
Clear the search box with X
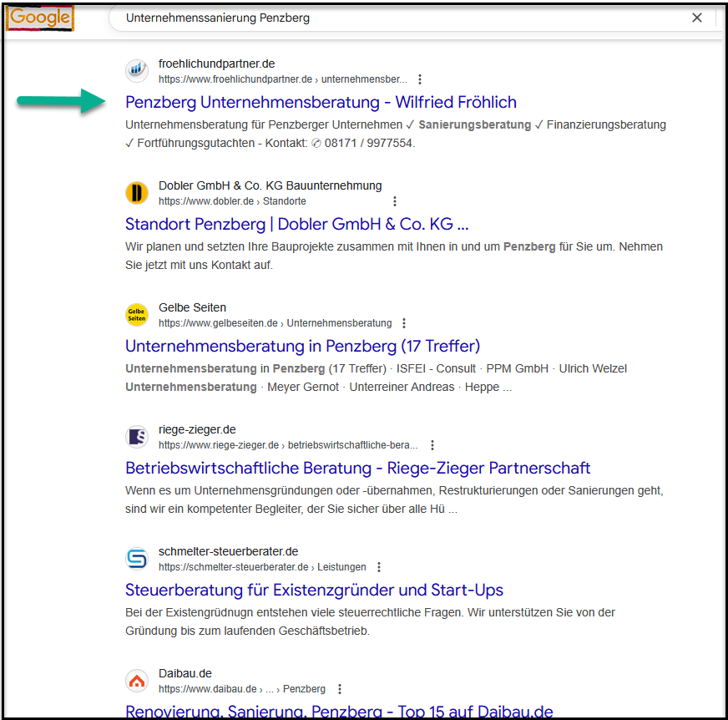[697, 18]
